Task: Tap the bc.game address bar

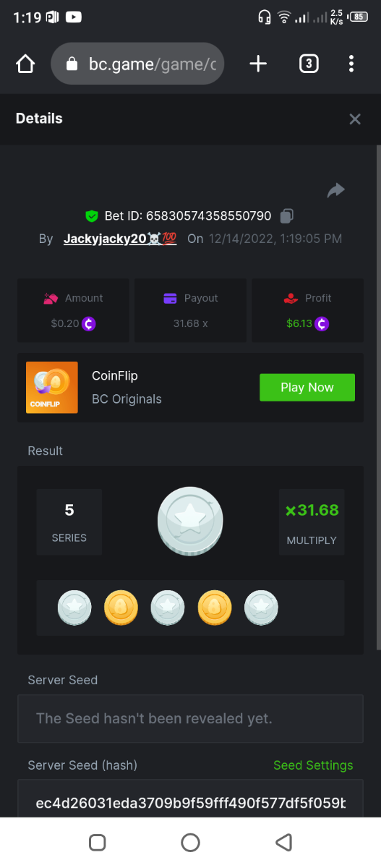Action: tap(137, 64)
